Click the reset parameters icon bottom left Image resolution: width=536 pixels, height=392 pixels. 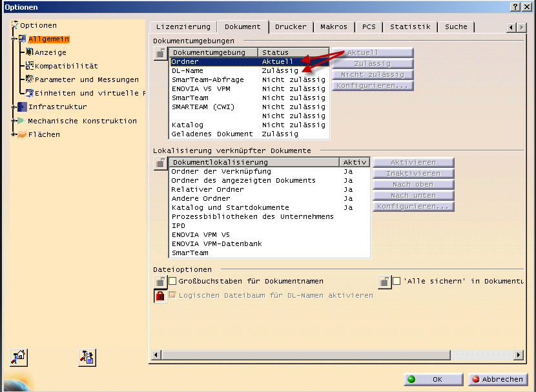tap(19, 358)
